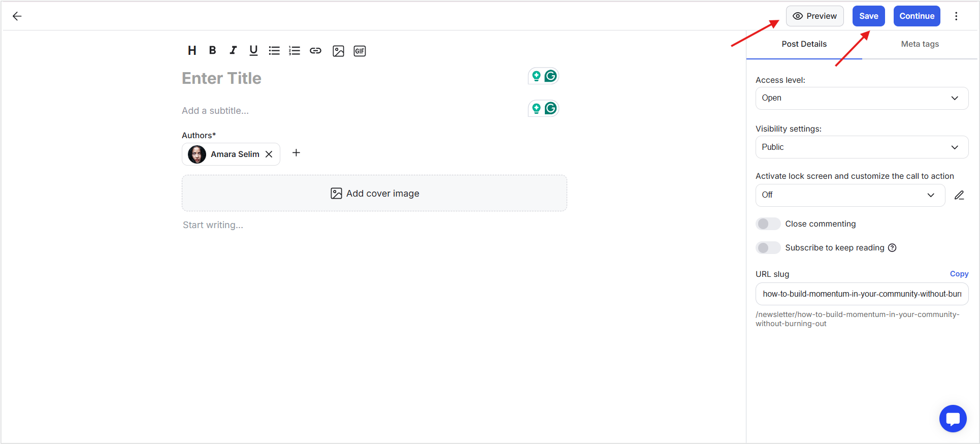Image resolution: width=980 pixels, height=444 pixels.
Task: Toggle underline text formatting
Action: [x=253, y=50]
